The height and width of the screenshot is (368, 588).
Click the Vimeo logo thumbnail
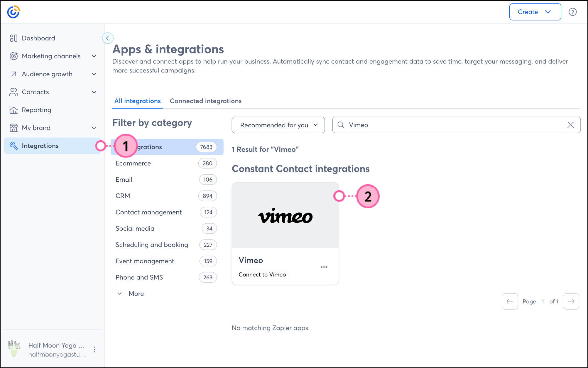coord(285,215)
